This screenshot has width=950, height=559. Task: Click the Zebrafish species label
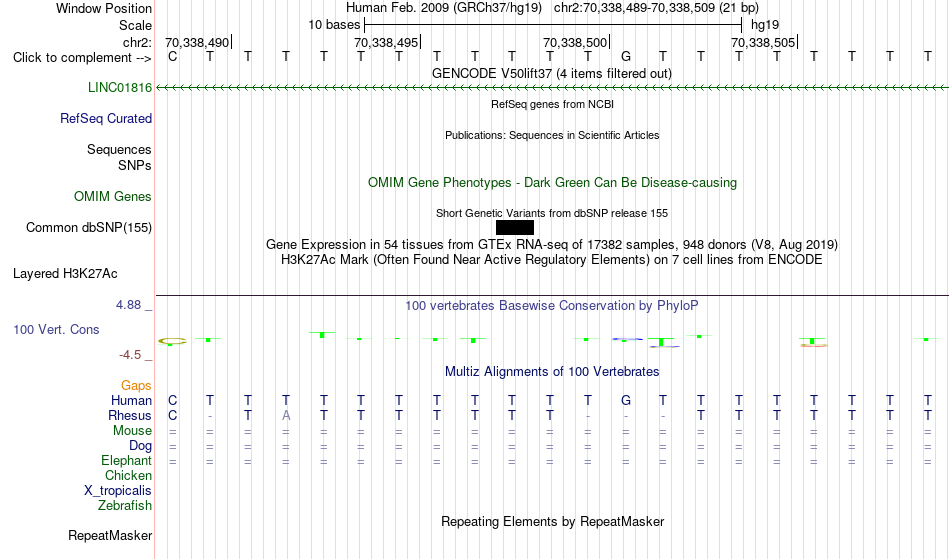pyautogui.click(x=125, y=505)
